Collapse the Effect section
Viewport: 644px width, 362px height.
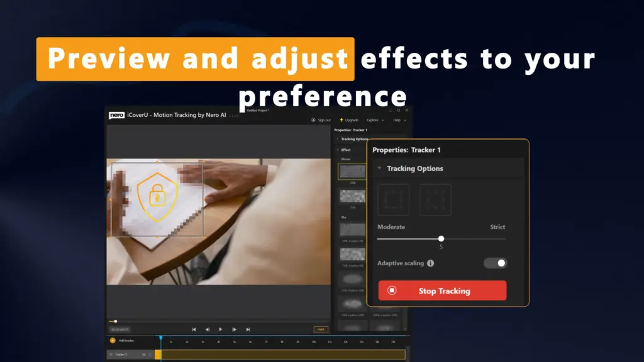coord(337,150)
